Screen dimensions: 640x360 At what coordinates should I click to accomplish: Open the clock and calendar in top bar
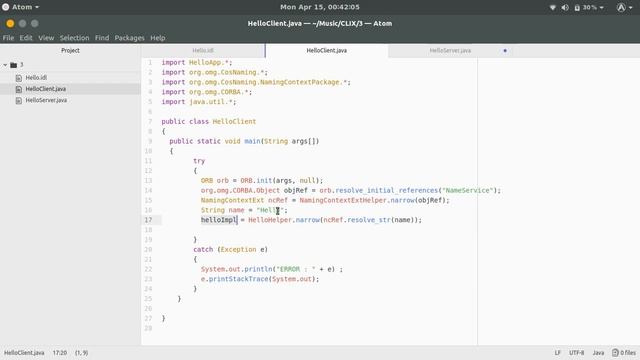(x=320, y=7)
